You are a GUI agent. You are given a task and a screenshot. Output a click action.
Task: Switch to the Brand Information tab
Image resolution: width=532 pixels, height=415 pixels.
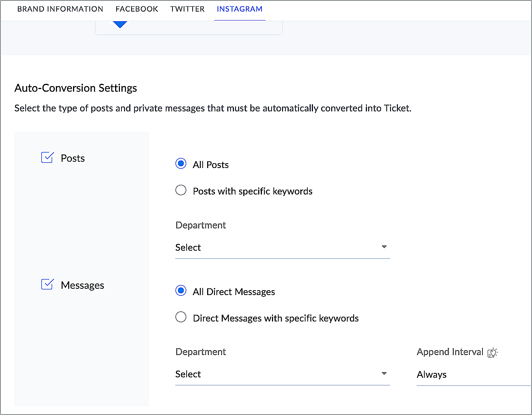pyautogui.click(x=60, y=9)
